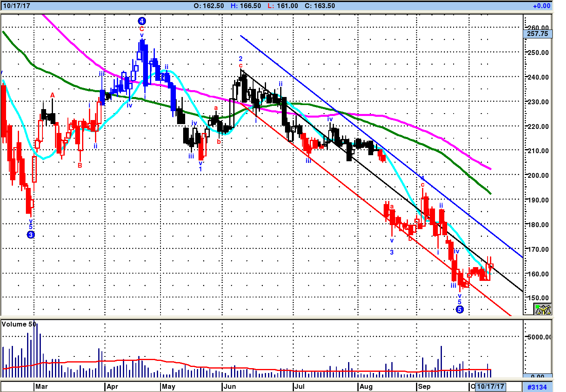This screenshot has width=566, height=392.
Task: Select the circled wave 3 marker near March low
Action: [31, 235]
